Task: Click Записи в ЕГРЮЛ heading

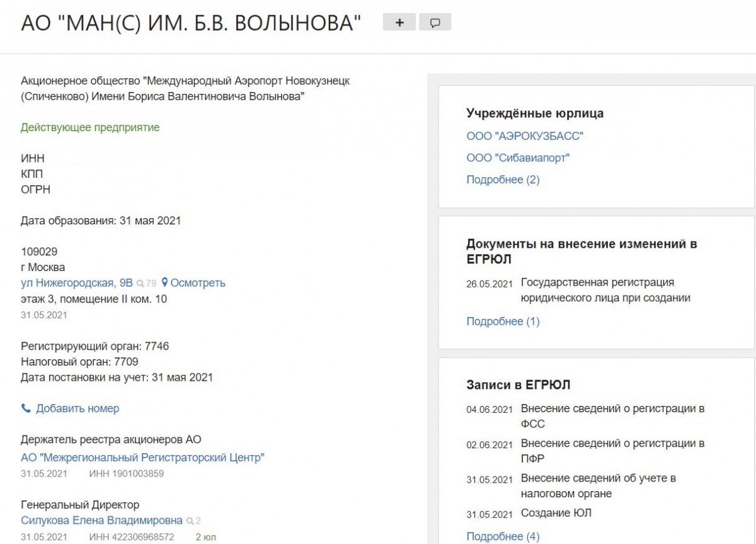Action: (518, 385)
